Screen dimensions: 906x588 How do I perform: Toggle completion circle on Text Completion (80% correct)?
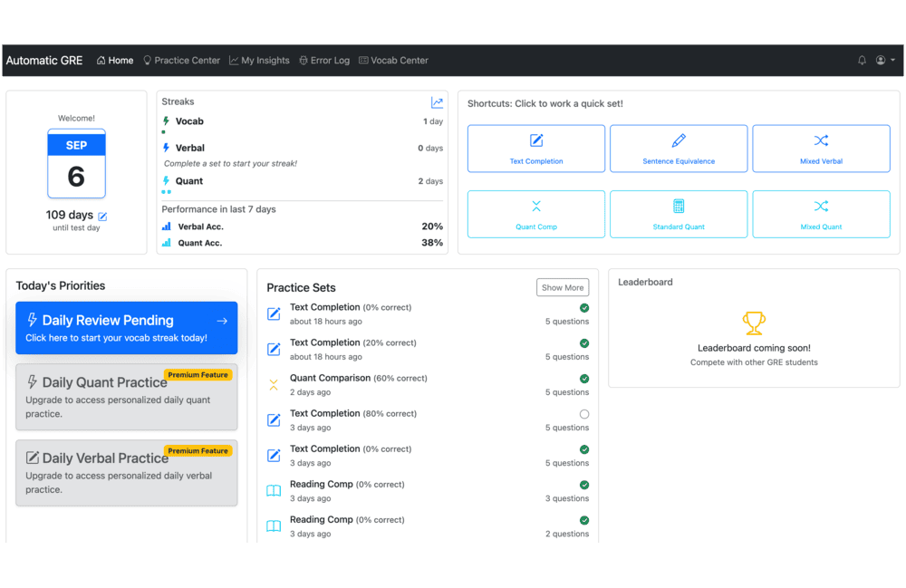coord(584,413)
